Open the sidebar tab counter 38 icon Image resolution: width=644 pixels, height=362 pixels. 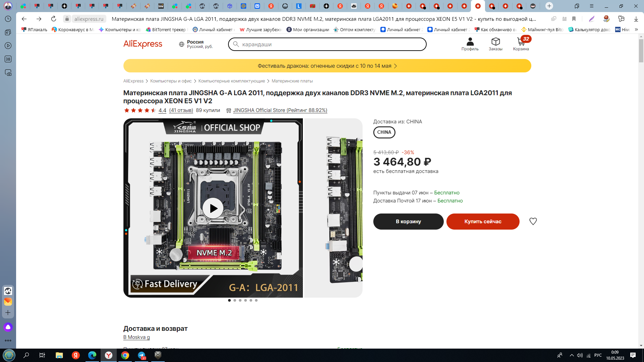coord(8,59)
